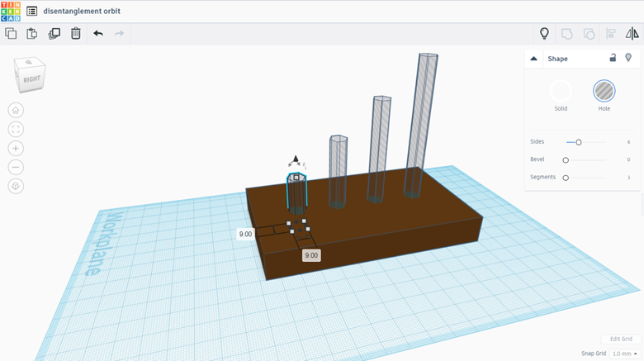Click the left 9.00 dimension label
644x361 pixels.
click(245, 234)
